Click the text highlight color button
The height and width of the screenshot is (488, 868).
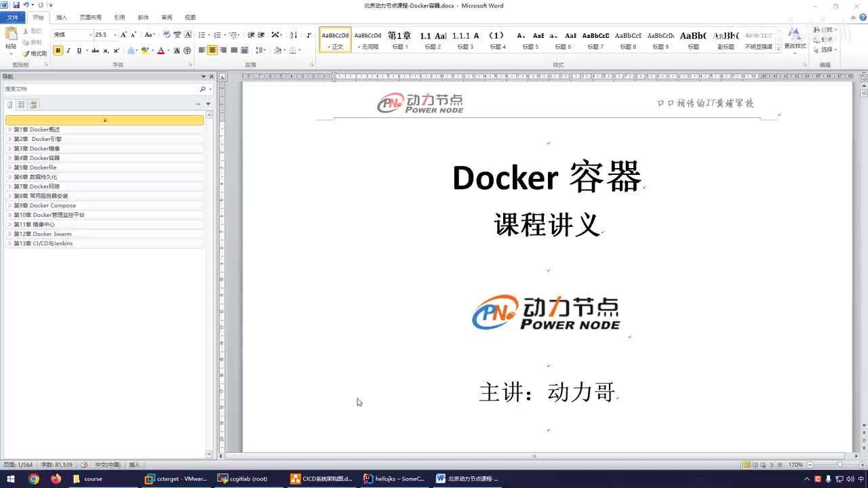coord(144,50)
